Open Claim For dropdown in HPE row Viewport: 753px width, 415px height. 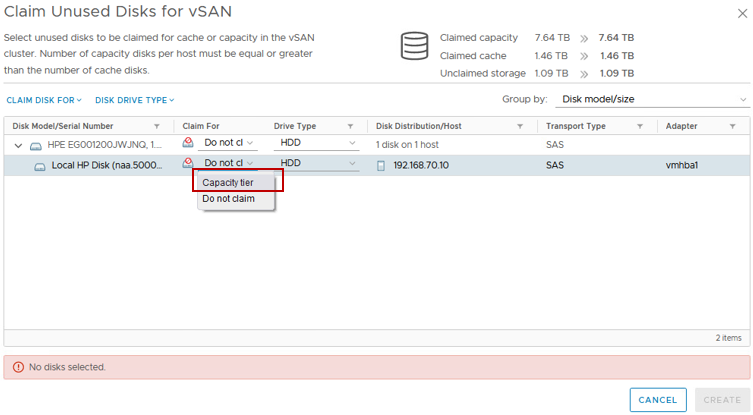(x=228, y=143)
